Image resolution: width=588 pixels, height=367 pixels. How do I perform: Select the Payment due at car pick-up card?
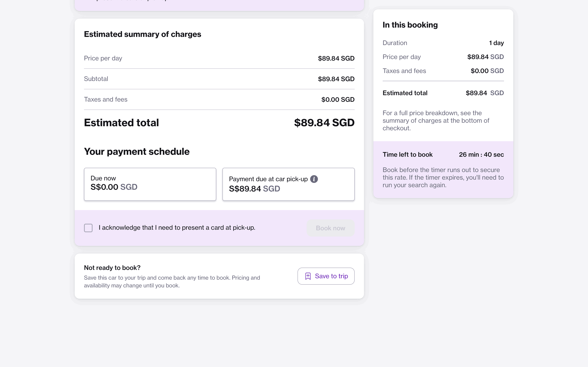point(288,184)
